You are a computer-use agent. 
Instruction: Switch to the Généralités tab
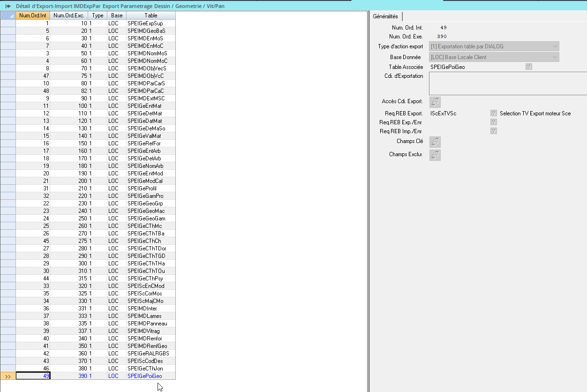coord(385,16)
